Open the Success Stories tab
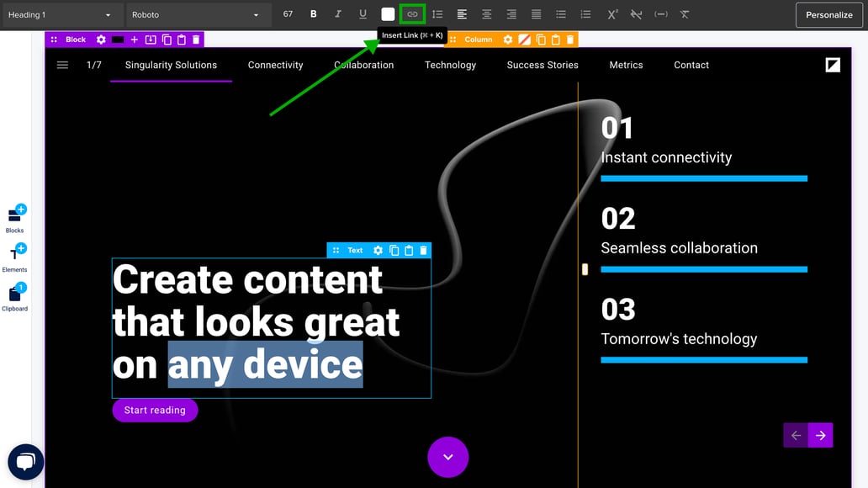Viewport: 868px width, 488px height. 542,65
